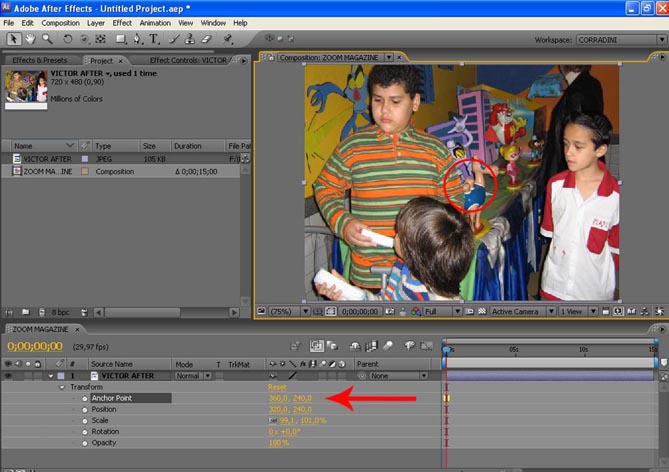Viewport: 669px width, 472px height.
Task: Switch to Effects & Presets tab
Action: pos(40,60)
